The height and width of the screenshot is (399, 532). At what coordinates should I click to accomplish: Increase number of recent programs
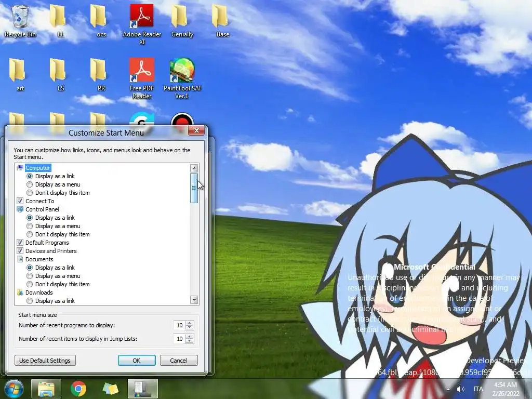coord(190,323)
